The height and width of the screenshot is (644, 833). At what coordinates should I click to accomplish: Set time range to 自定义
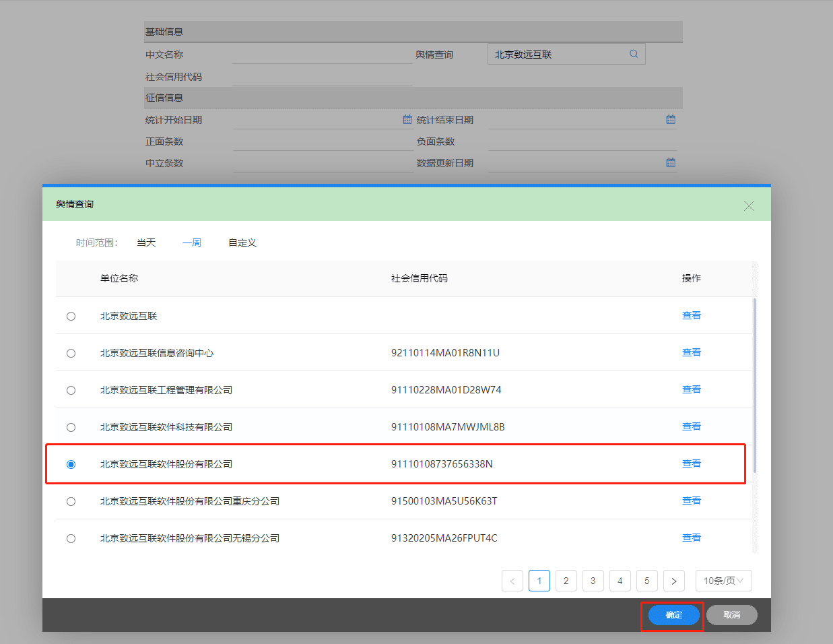pyautogui.click(x=242, y=243)
